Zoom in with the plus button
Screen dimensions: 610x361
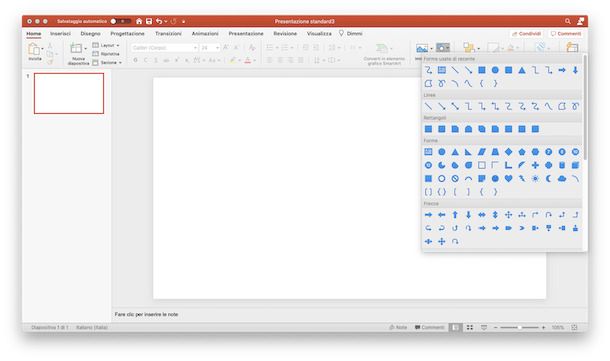point(543,328)
